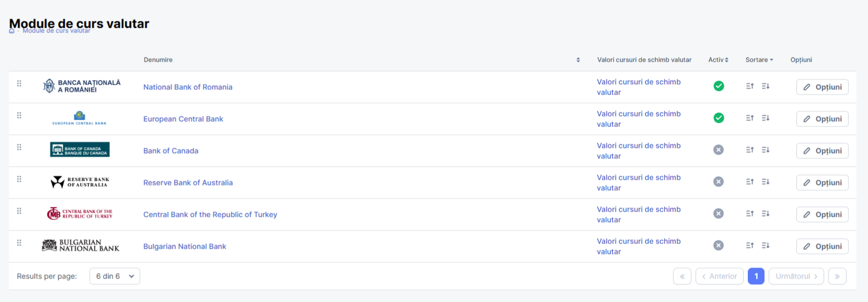Move Reserve Bank of Australia down in order
The image size is (868, 302).
tap(766, 182)
